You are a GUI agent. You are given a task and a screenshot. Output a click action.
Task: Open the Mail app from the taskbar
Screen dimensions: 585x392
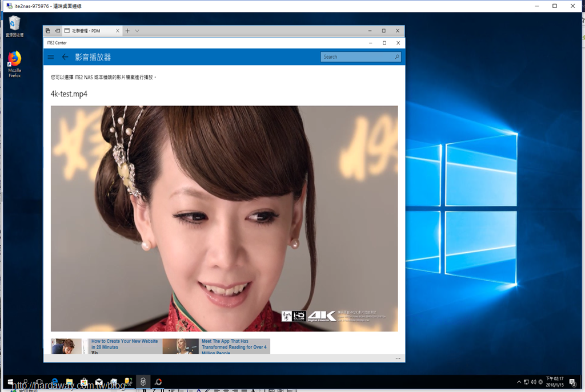[99, 382]
